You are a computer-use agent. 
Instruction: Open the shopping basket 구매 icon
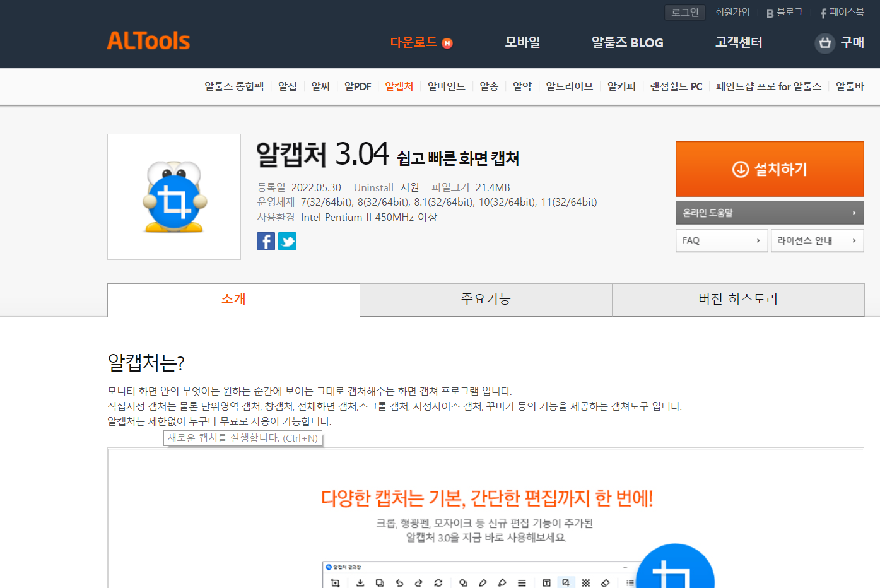[824, 43]
